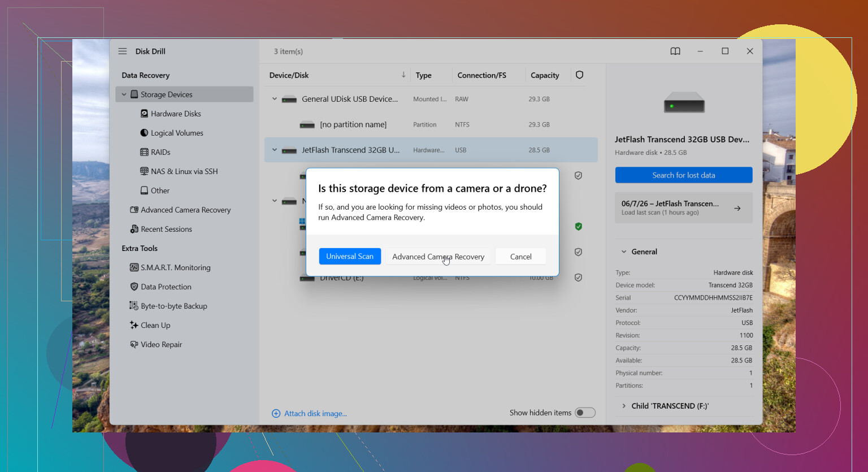Click serial value CCYYMMDDHHMMSS2II87E

click(713, 297)
